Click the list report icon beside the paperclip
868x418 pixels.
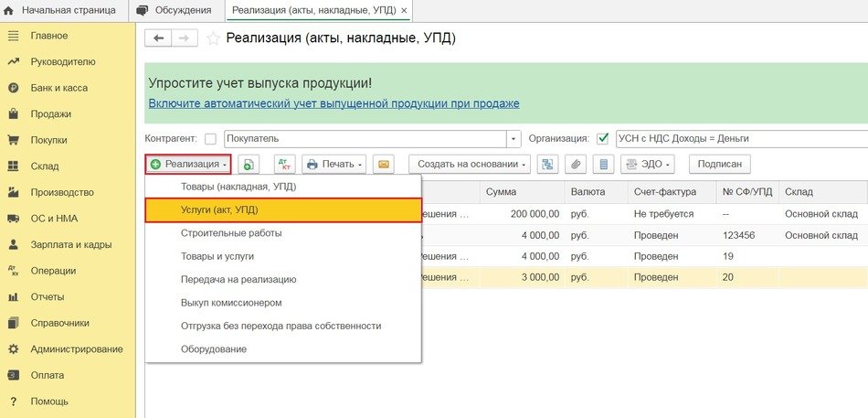point(602,165)
